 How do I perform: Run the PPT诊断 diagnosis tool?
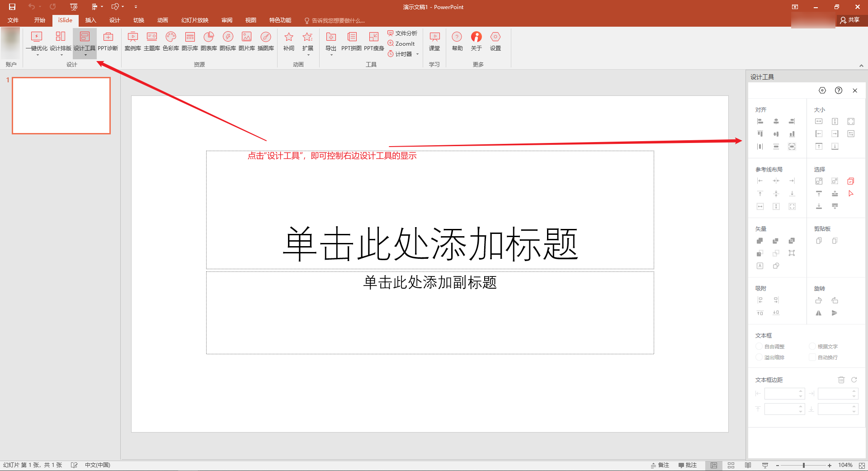108,43
